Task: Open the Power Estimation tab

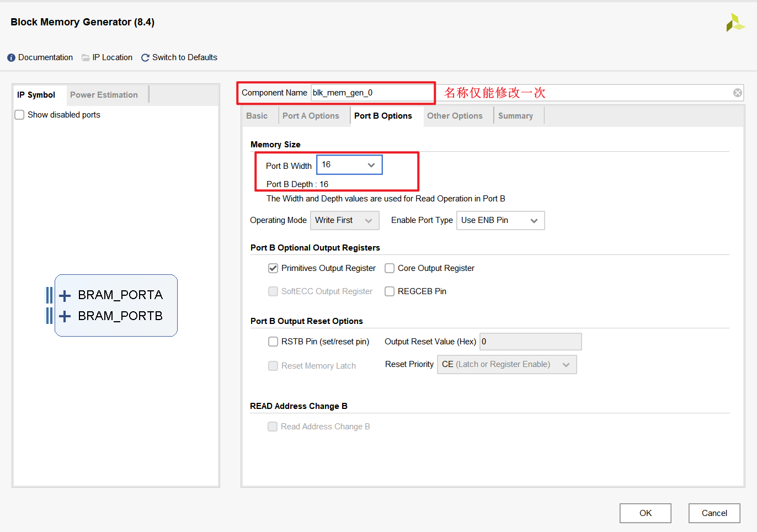Action: pos(104,95)
